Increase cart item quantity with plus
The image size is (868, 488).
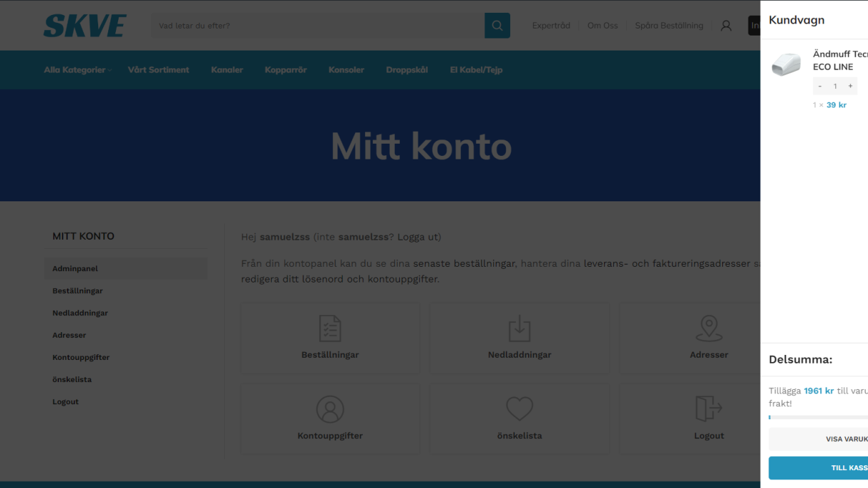coord(850,86)
